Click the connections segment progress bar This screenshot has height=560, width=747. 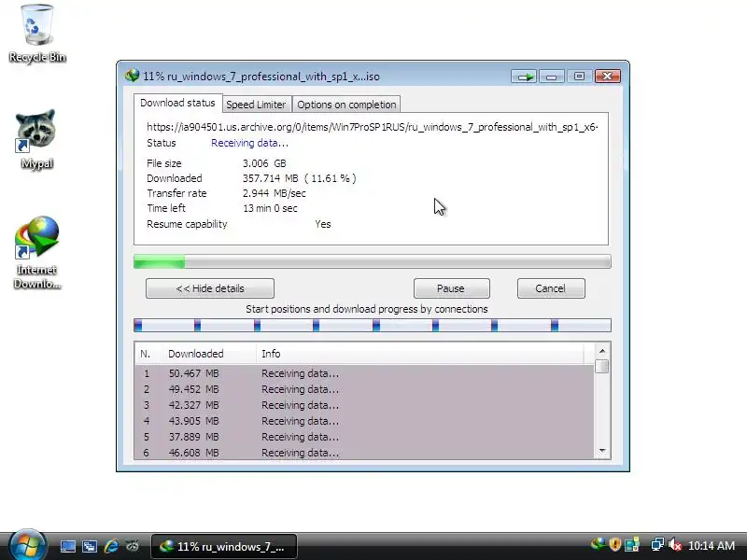372,326
